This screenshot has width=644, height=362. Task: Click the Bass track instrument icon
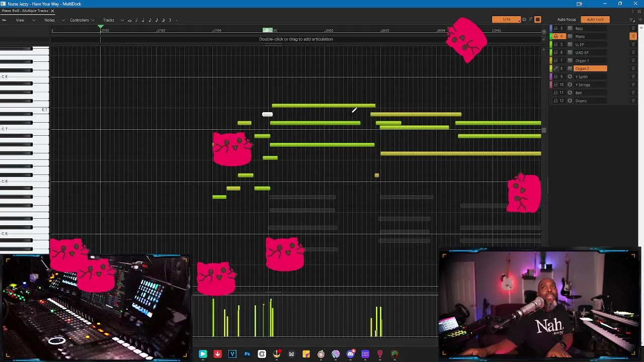[570, 28]
